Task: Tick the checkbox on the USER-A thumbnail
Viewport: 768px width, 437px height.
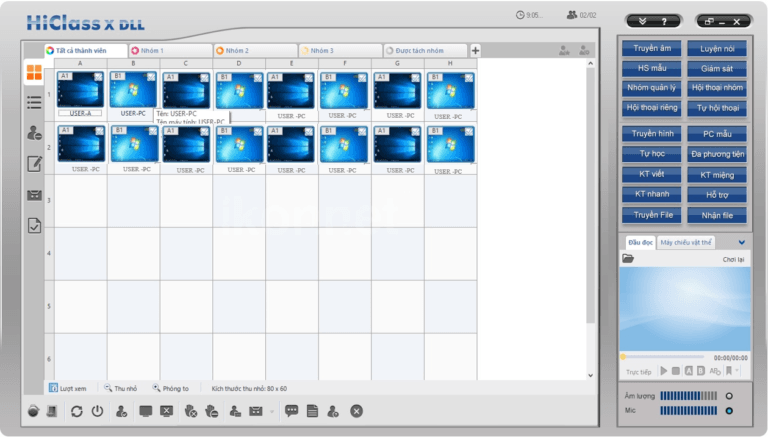Action: [98, 77]
